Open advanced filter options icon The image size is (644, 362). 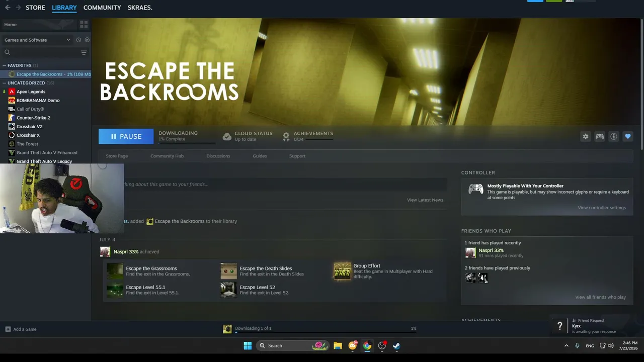[84, 52]
